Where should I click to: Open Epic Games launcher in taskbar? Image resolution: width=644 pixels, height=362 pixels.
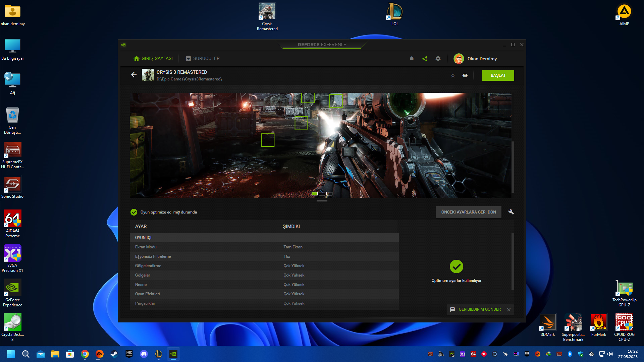[129, 354]
